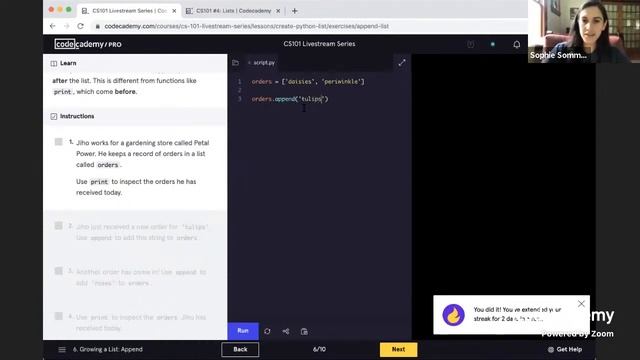The image size is (640, 360).
Task: Click the Codecademy PRO logo
Action: tap(88, 44)
